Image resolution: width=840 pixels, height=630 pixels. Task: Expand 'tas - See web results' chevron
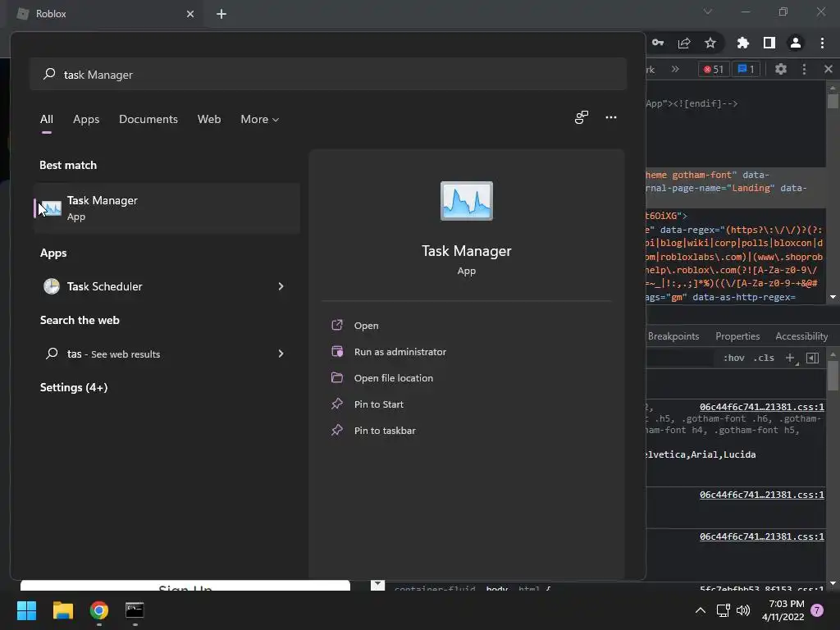coord(281,354)
